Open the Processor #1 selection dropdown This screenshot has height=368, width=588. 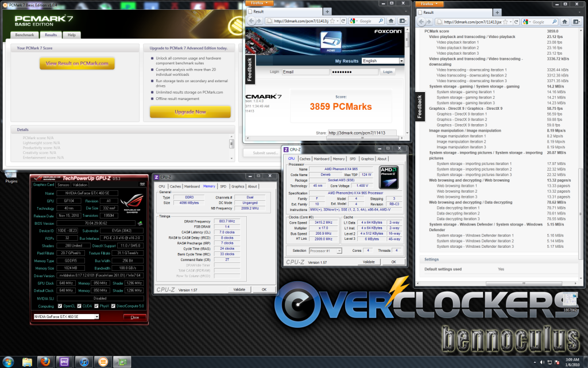(339, 250)
